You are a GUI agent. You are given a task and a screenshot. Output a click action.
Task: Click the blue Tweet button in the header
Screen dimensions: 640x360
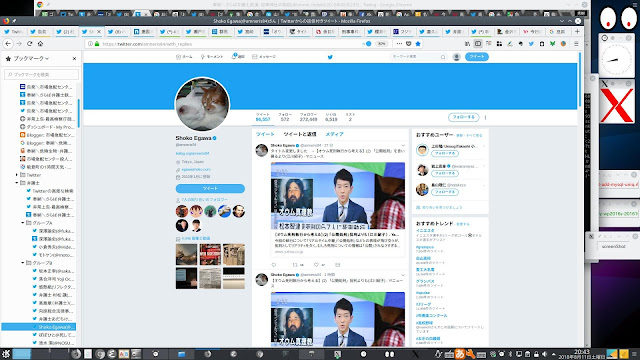(476, 57)
